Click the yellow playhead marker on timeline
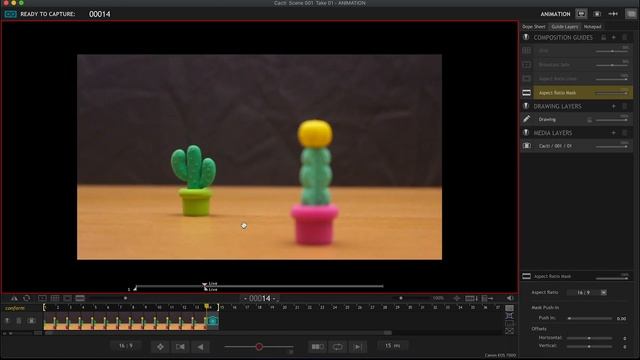 (x=207, y=307)
